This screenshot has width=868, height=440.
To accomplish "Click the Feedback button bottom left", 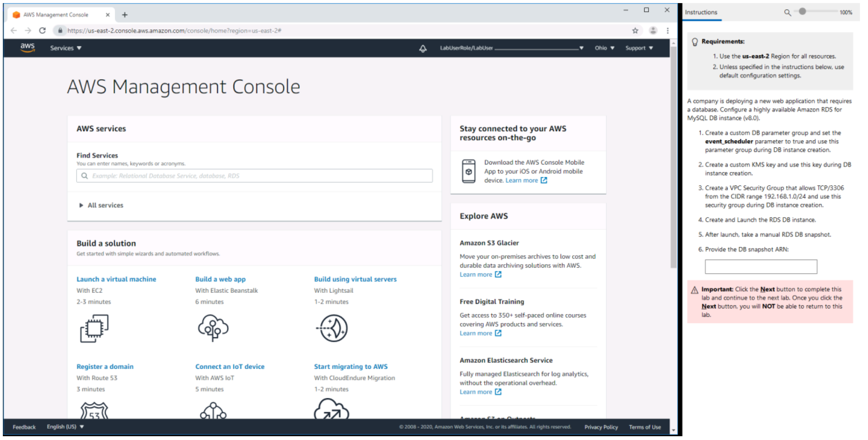I will (x=21, y=428).
